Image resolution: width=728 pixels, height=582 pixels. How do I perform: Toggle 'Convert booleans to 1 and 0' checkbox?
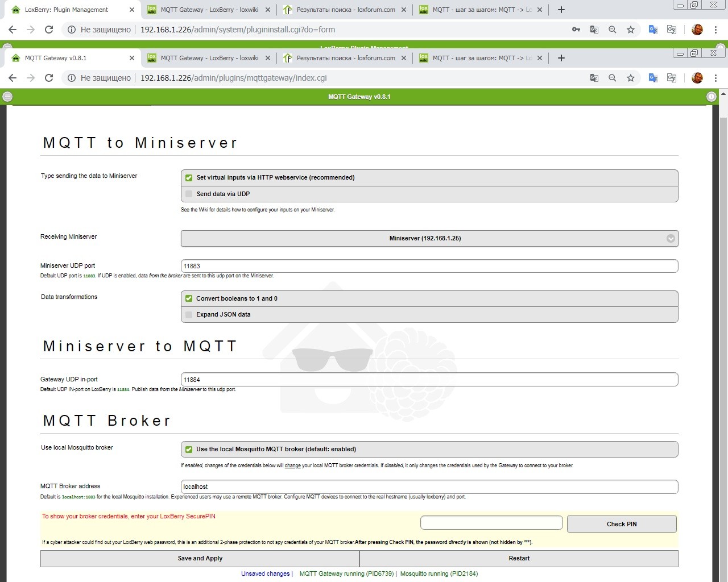(x=189, y=298)
